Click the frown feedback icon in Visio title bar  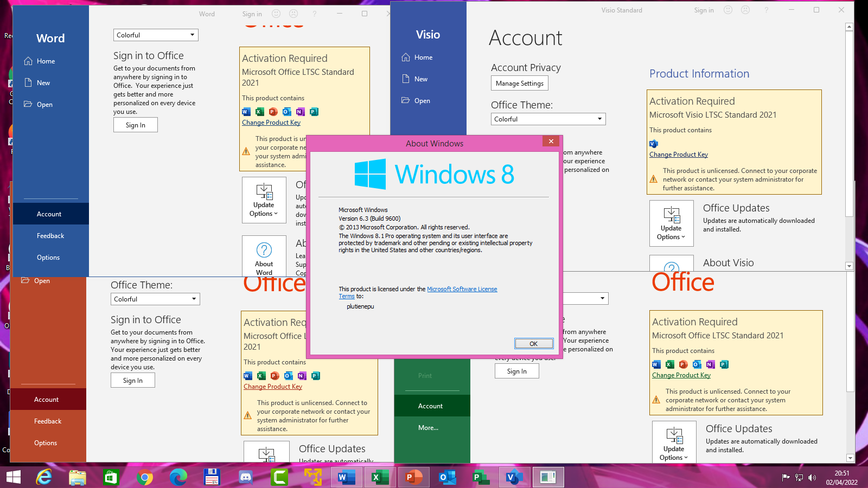745,10
